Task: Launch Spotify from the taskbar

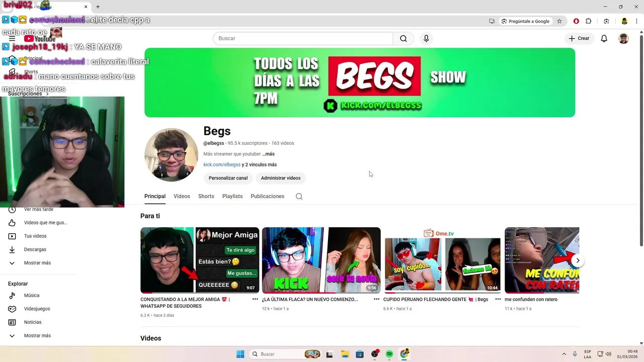Action: (389, 354)
